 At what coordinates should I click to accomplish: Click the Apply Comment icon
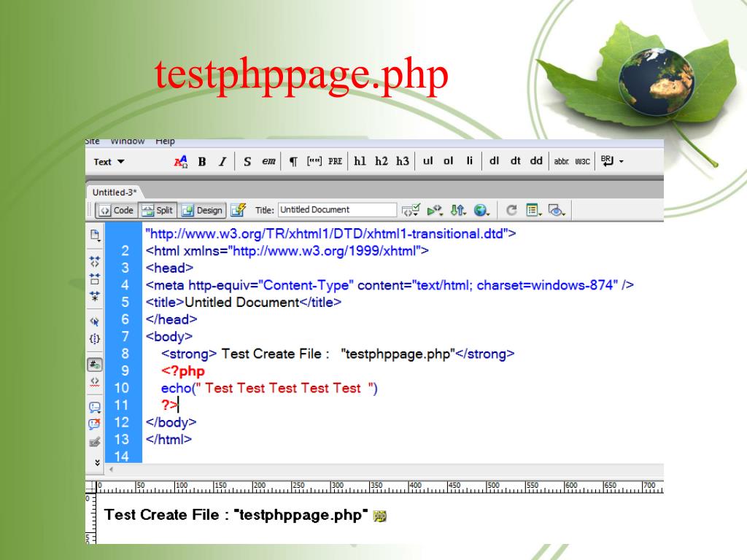(95, 407)
